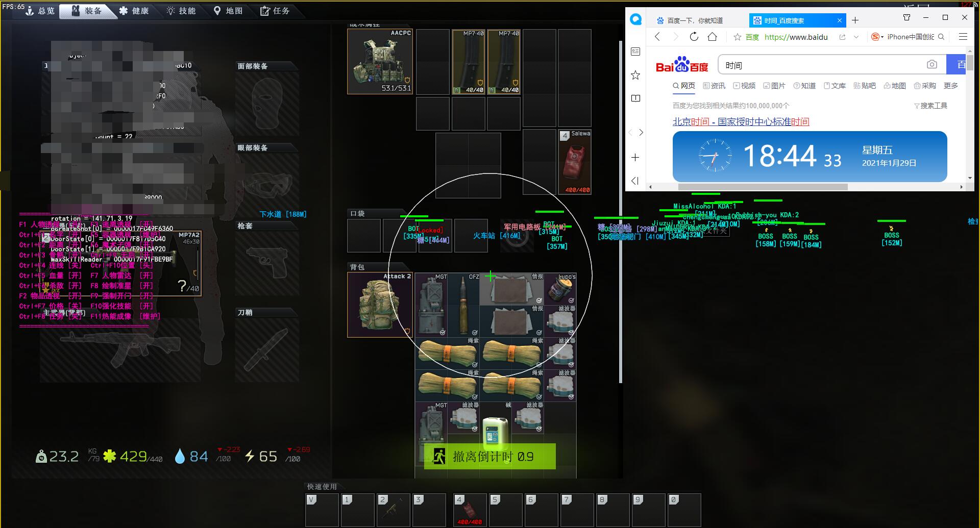Open the browser skin shirt icon
980x528 pixels.
tap(906, 18)
